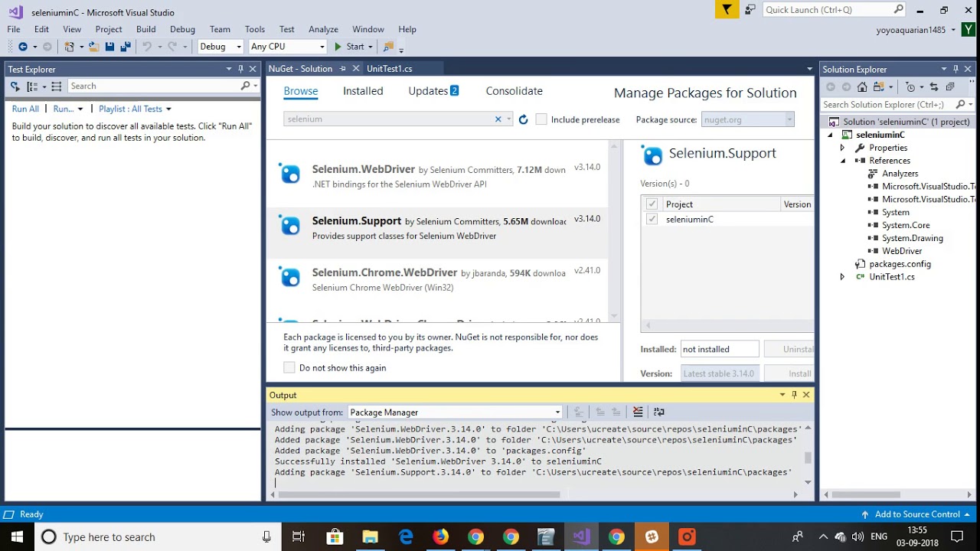Toggle the seleniuminC project checkbox
Viewport: 980px width, 551px height.
point(652,219)
